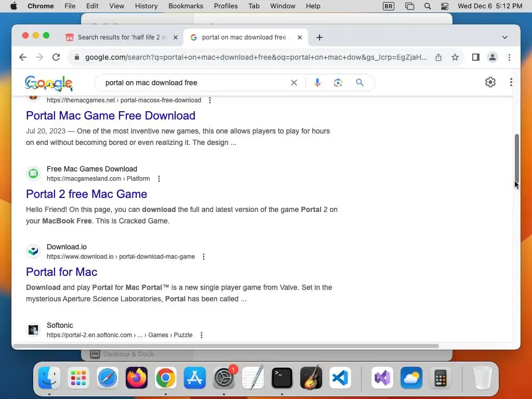The width and height of the screenshot is (532, 399).
Task: Open the Google apps dots menu
Action: pos(511,82)
